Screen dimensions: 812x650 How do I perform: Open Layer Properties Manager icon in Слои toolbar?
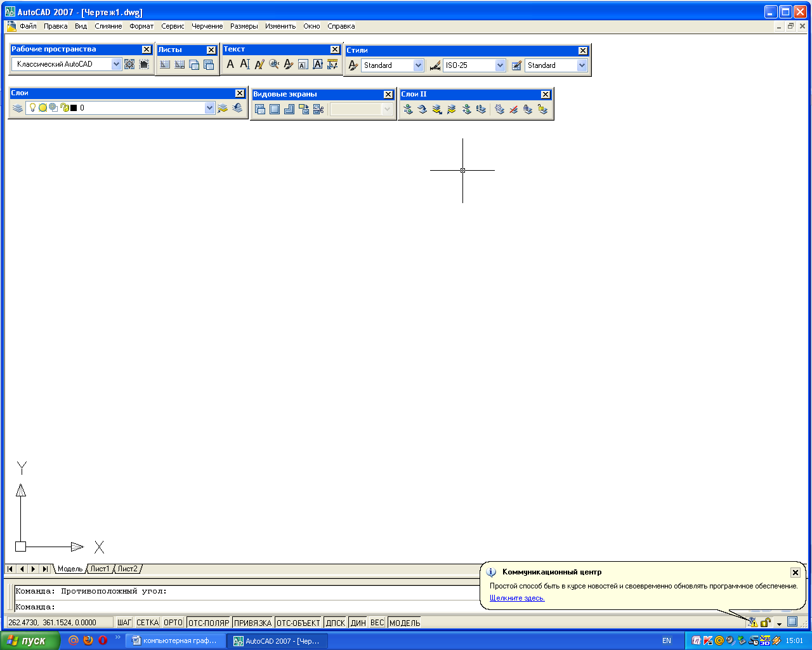[17, 108]
